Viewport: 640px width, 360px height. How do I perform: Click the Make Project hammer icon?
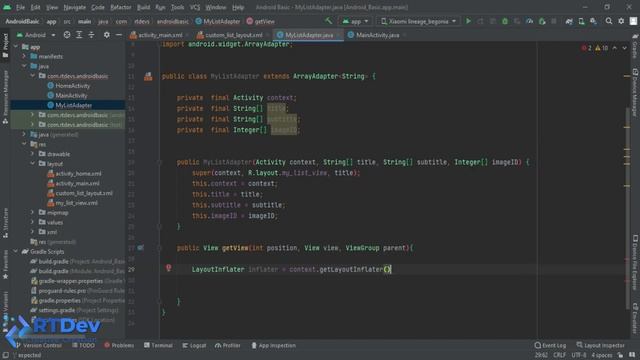[328, 21]
